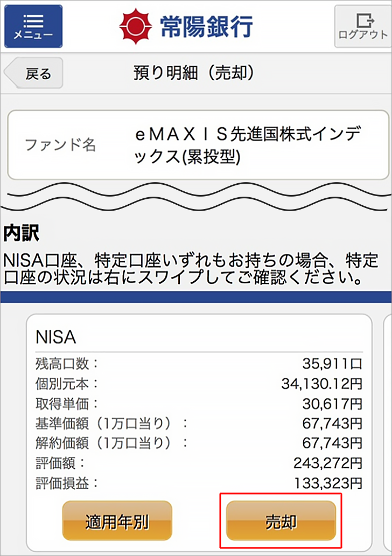Open 適用年別 breakdown by year
This screenshot has width=392, height=556.
tap(117, 522)
